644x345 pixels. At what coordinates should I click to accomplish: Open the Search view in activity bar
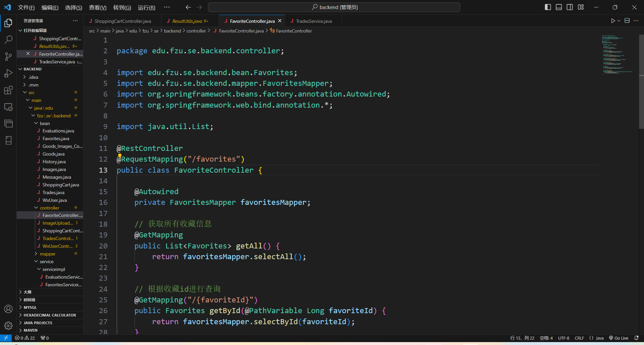(x=8, y=40)
